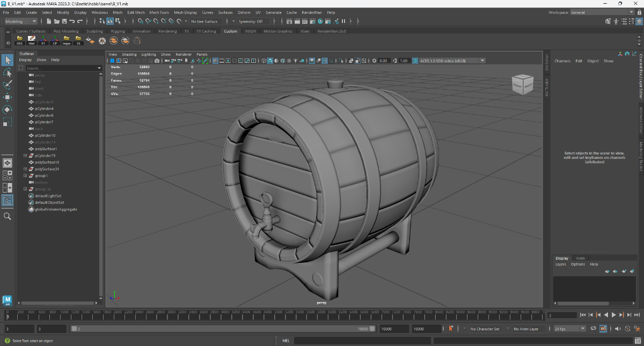Select polySurface34 in the Outliner

point(47,169)
